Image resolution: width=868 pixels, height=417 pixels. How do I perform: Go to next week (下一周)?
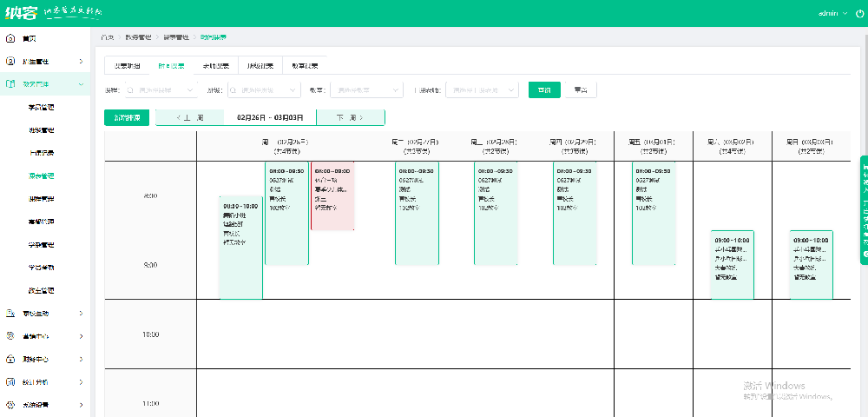coord(351,117)
